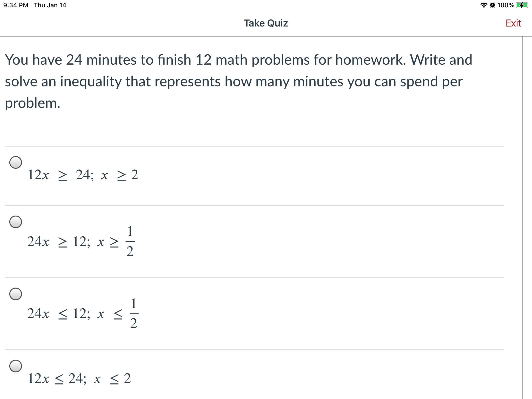532x399 pixels.
Task: Tap the Exit link to leave quiz
Action: pos(513,23)
